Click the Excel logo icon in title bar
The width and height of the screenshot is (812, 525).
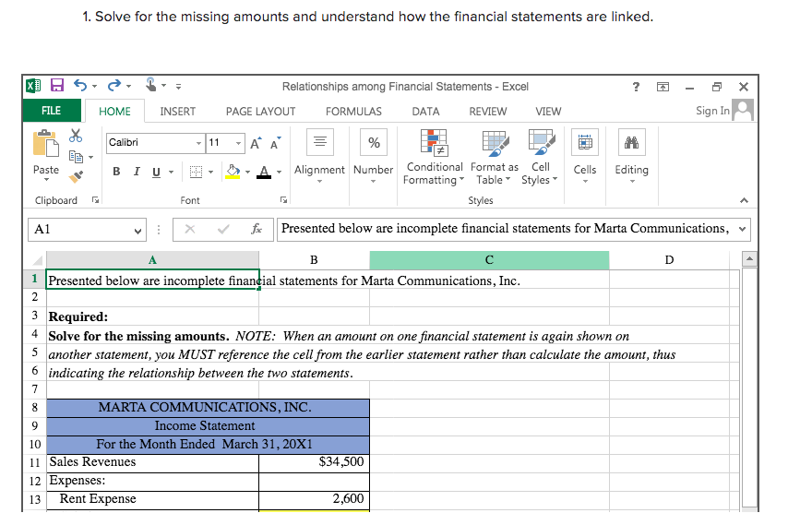tap(33, 86)
